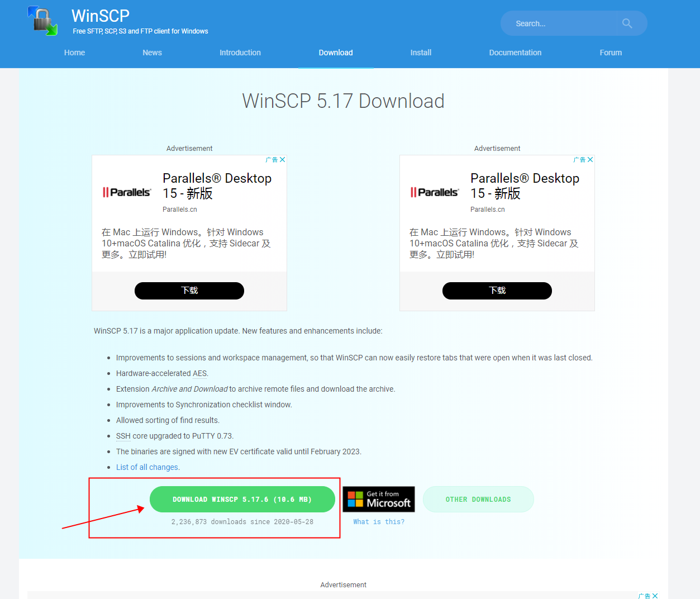Go to the Introduction page

[240, 53]
